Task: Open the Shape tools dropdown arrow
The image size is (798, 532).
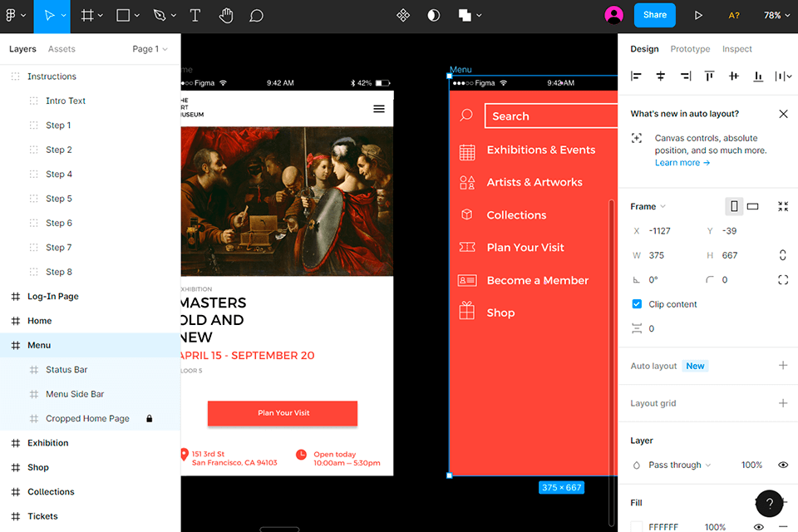Action: pyautogui.click(x=137, y=16)
